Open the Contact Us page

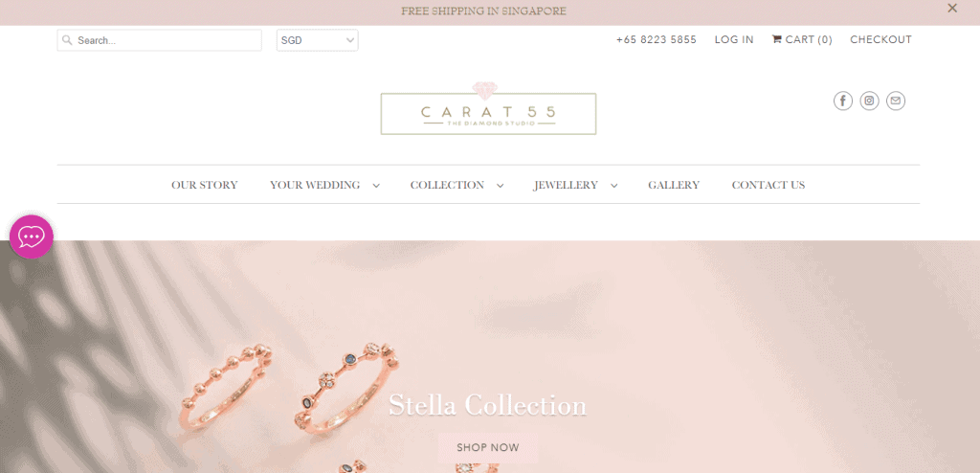pyautogui.click(x=768, y=185)
